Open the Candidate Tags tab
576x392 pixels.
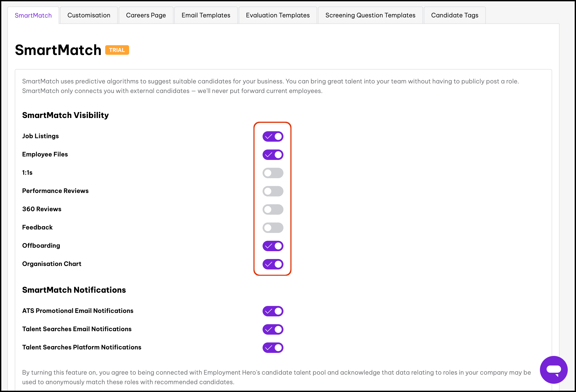[454, 15]
